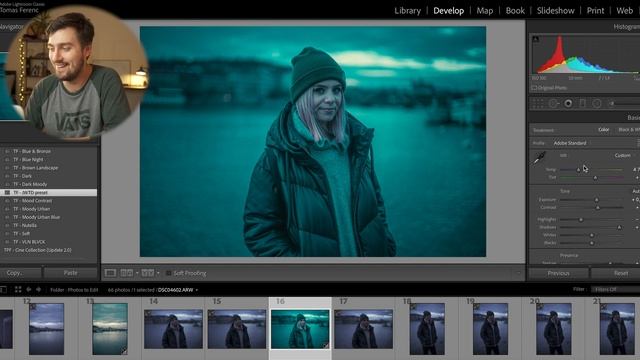640x360 pixels.
Task: Select filmstrip thumbnail number 19
Action: coord(490,329)
